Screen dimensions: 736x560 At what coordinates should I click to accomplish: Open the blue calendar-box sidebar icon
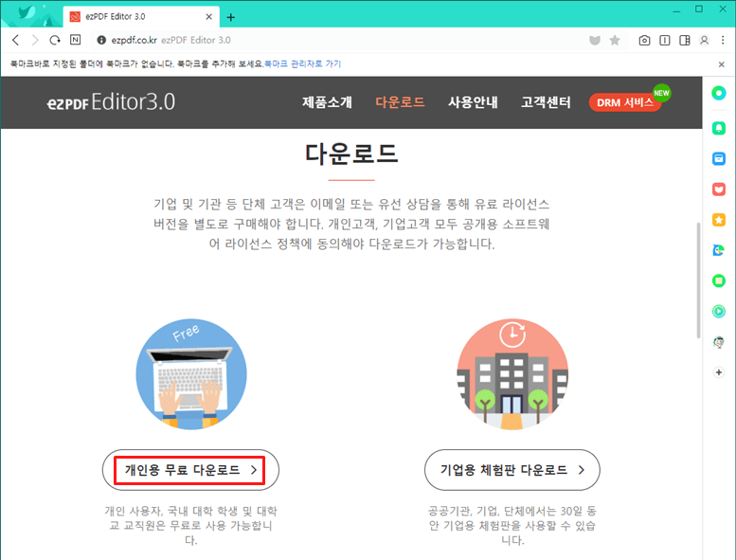719,158
